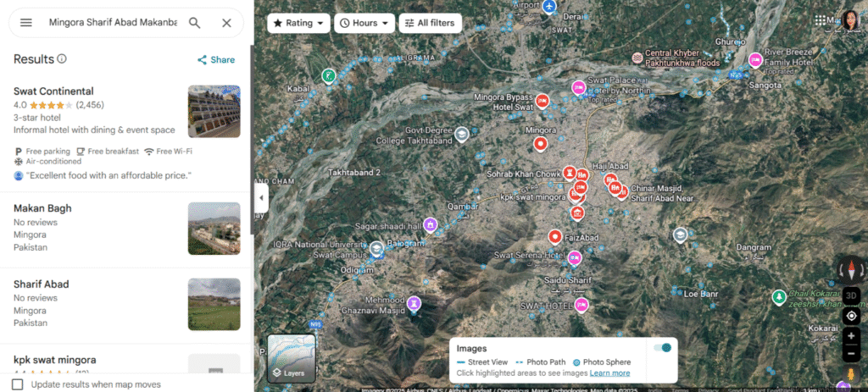Check Update results when map moves
Screen dimensions: 868x392
click(x=18, y=384)
